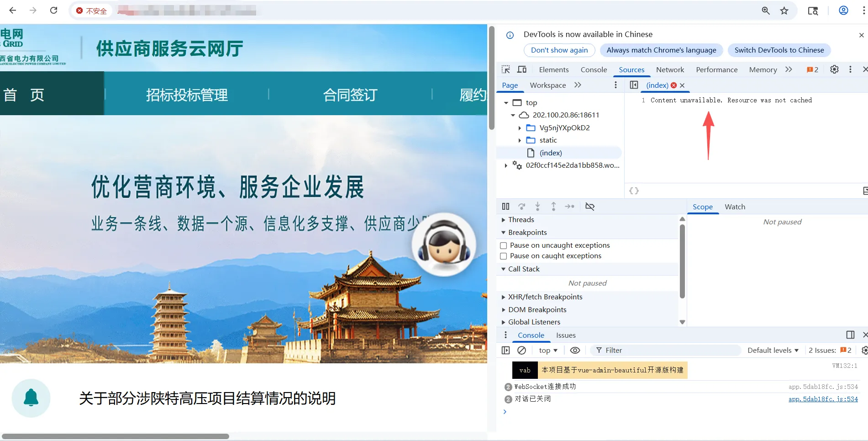Enable Pause on uncaught exceptions
Screen dimensions: 868x441
[503, 245]
